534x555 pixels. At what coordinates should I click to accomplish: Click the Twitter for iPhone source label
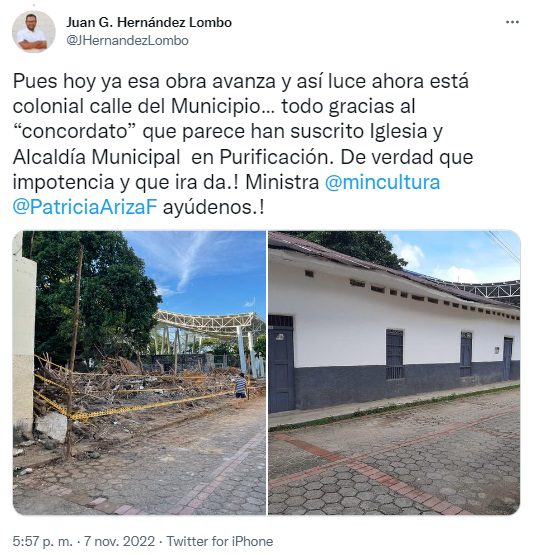[x=220, y=541]
